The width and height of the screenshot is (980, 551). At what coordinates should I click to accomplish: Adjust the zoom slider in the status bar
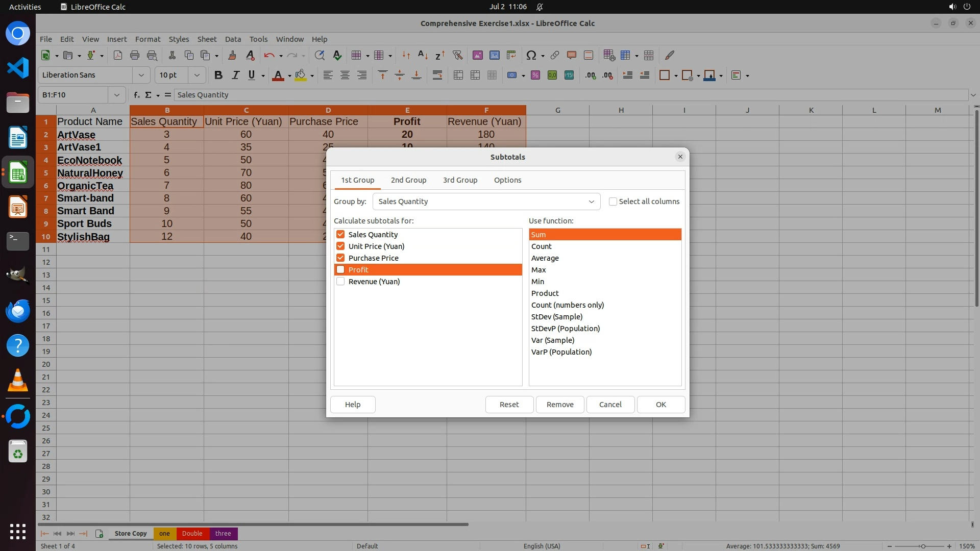coord(922,546)
